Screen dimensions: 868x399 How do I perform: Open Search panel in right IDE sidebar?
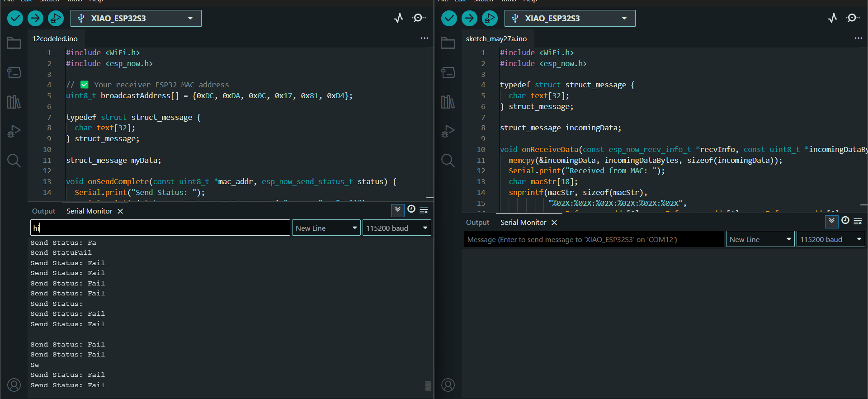[x=448, y=161]
